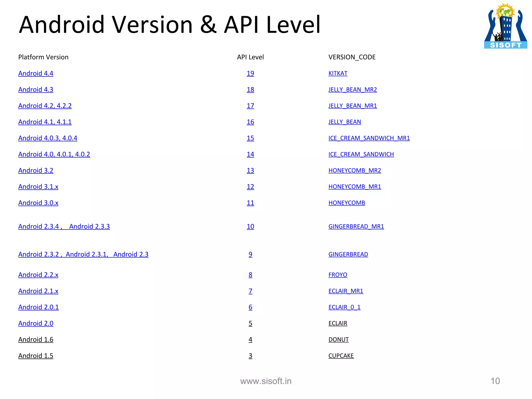Open the Android 4.4 link
The image size is (532, 399).
coord(36,74)
